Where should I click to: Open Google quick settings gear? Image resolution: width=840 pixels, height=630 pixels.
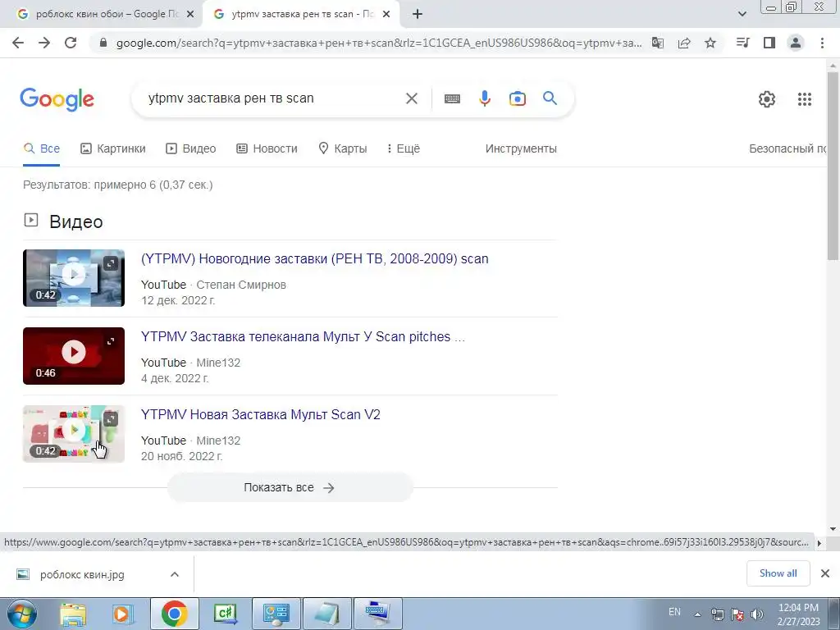[x=767, y=99]
